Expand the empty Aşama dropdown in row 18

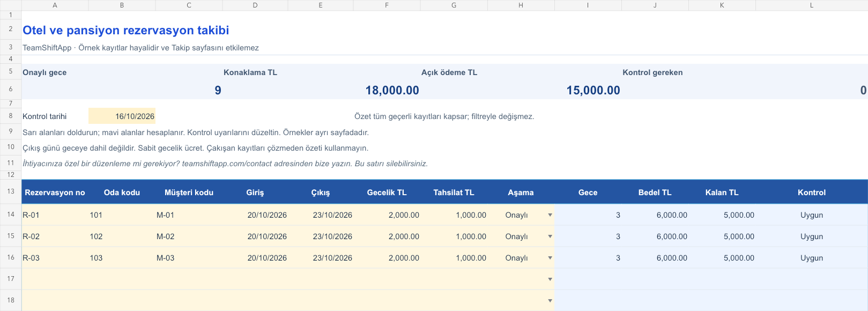coord(550,301)
